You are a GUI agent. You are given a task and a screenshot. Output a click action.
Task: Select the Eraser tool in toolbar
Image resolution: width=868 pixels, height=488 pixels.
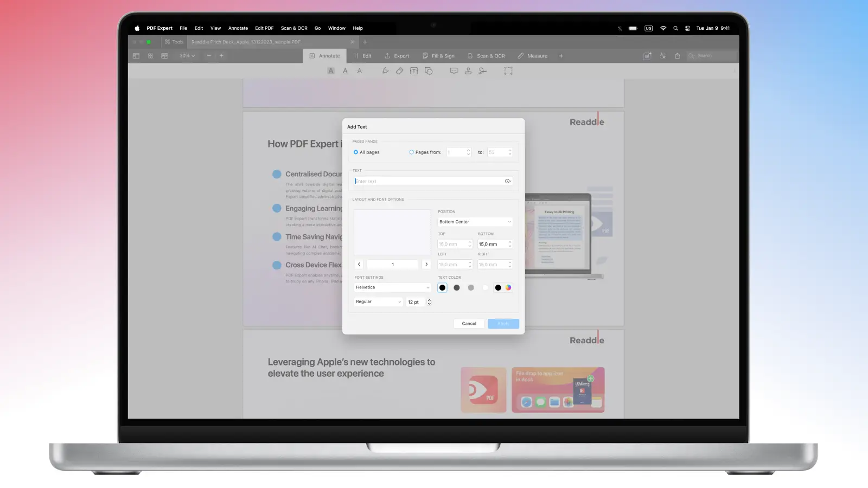399,71
